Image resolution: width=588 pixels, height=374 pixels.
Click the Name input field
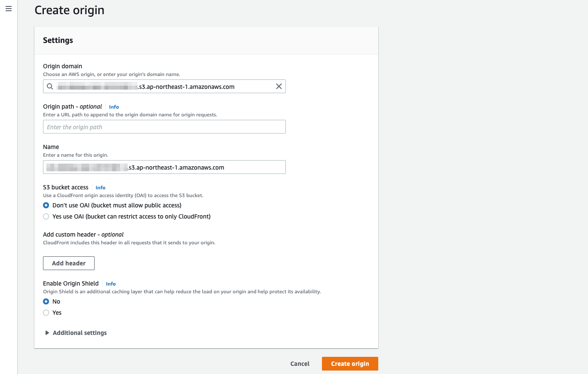pyautogui.click(x=164, y=167)
